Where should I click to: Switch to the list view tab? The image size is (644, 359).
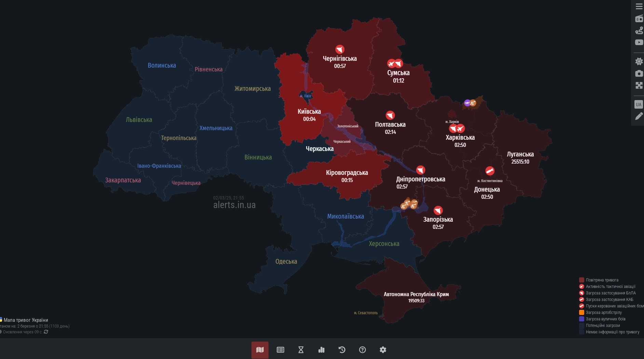pyautogui.click(x=280, y=350)
